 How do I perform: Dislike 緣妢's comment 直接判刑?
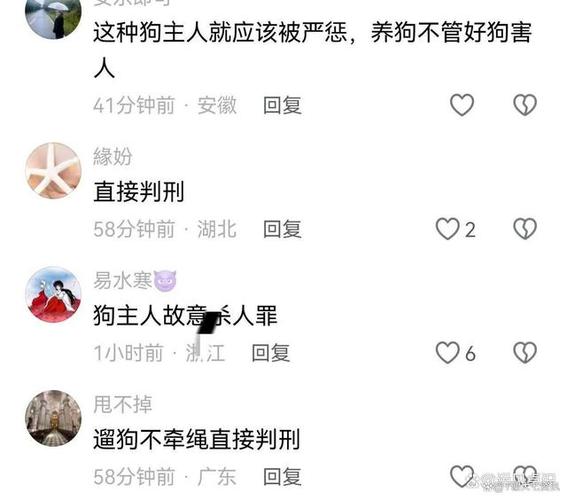pos(525,228)
